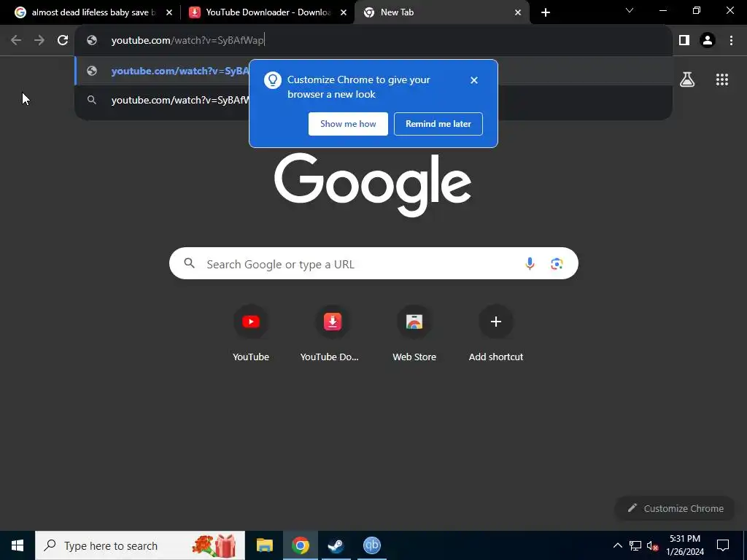Close the 'almost dead lifeless baby' tab
The image size is (747, 560).
pyautogui.click(x=169, y=12)
